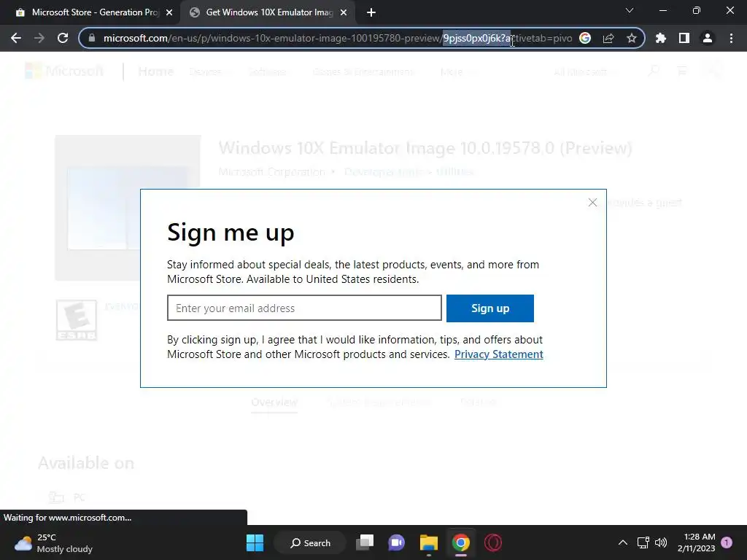Open File Explorer from the taskbar
This screenshot has width=747, height=560.
coord(429,542)
